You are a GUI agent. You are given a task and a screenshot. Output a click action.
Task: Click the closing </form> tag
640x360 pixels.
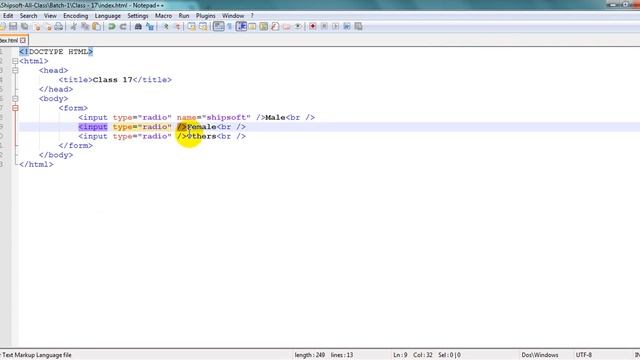[76, 146]
